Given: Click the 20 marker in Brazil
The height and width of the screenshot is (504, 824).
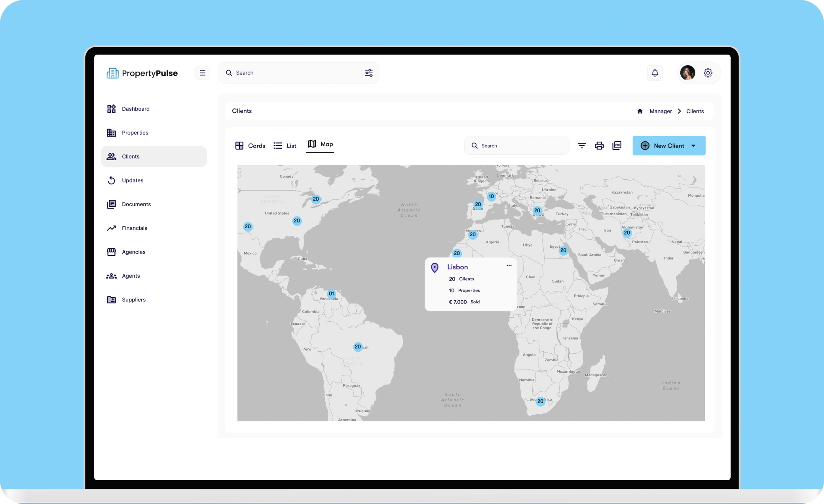Looking at the screenshot, I should pyautogui.click(x=358, y=347).
